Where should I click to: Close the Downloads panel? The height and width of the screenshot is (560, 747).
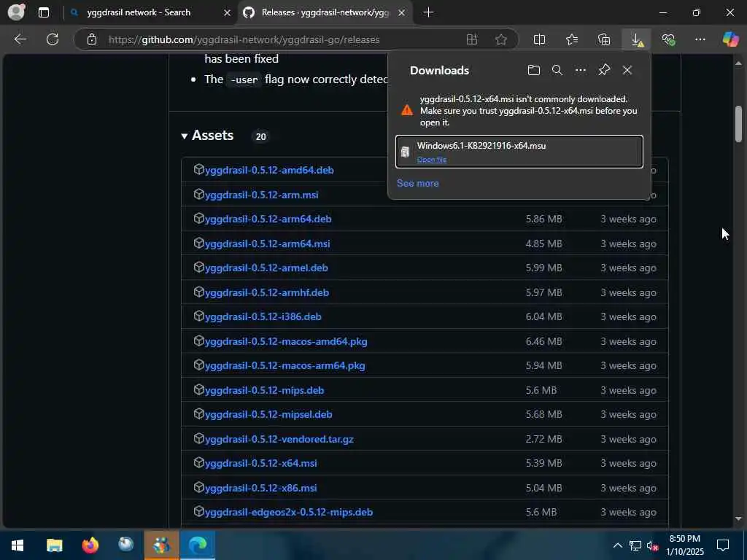click(x=627, y=71)
